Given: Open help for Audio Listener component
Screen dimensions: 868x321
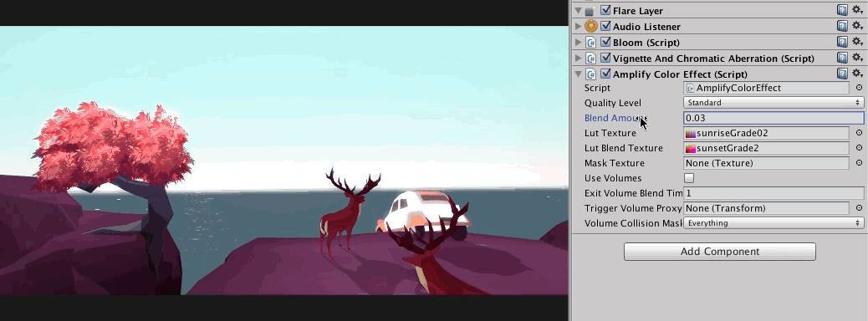Looking at the screenshot, I should coord(842,26).
